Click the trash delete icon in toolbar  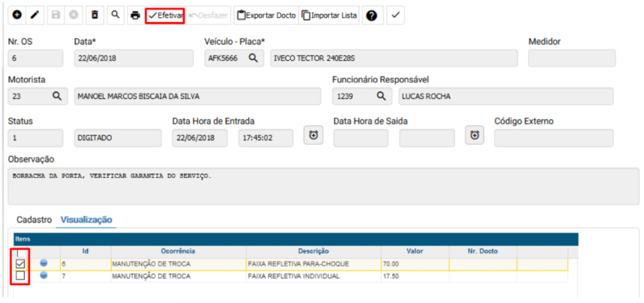[x=95, y=15]
